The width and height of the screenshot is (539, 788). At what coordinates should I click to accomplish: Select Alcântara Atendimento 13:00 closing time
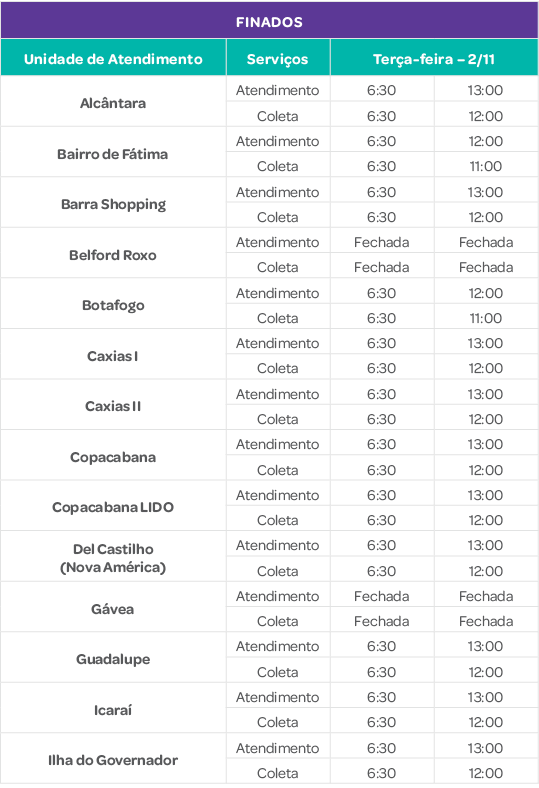[x=486, y=89]
